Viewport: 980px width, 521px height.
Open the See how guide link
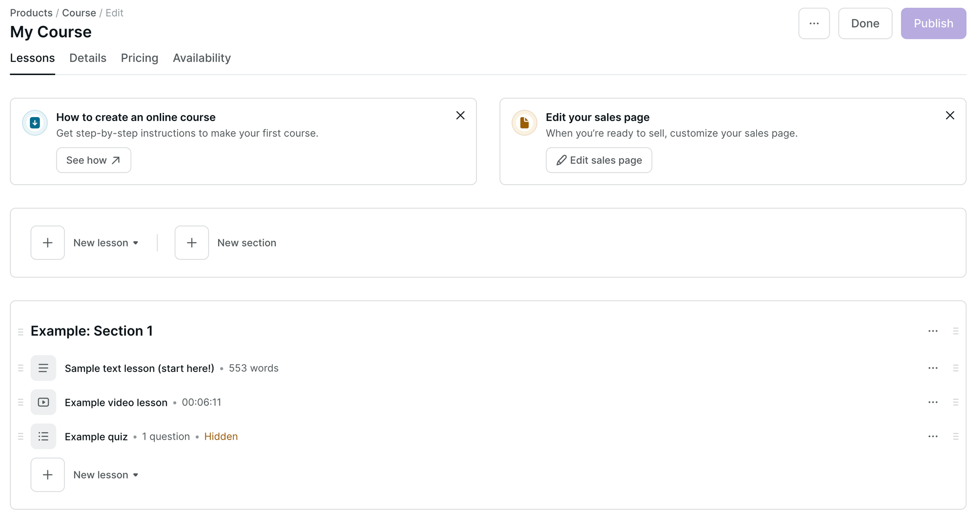coord(94,160)
